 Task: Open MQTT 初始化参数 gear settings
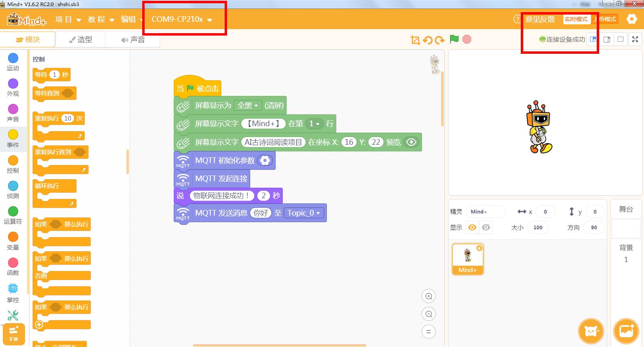(x=265, y=161)
